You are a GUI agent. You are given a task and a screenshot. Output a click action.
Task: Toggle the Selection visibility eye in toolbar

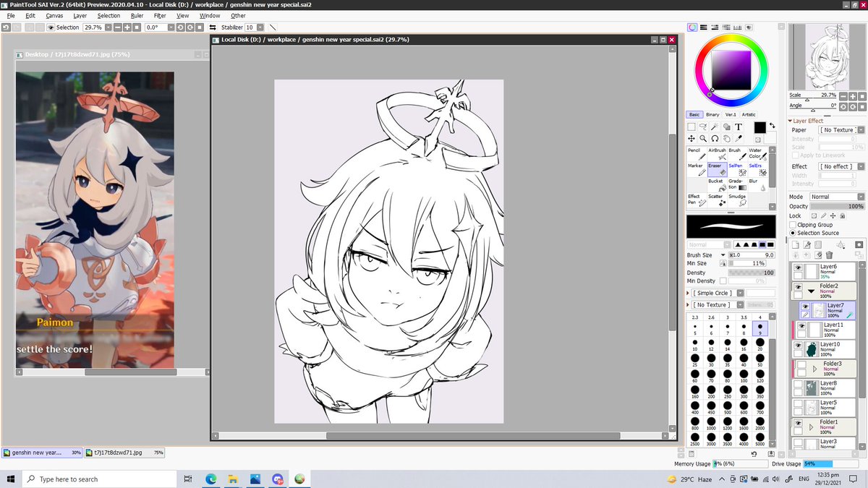[x=51, y=27]
